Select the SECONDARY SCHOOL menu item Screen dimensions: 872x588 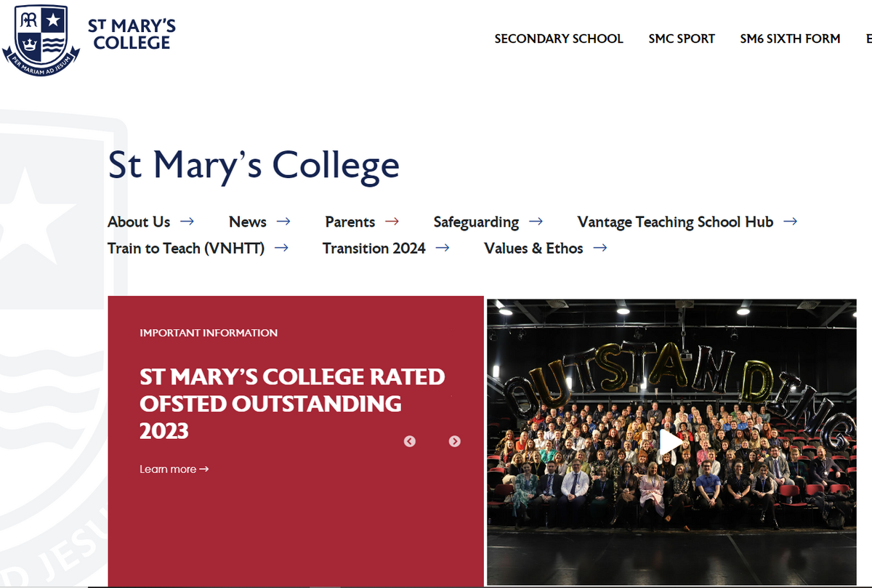(559, 39)
